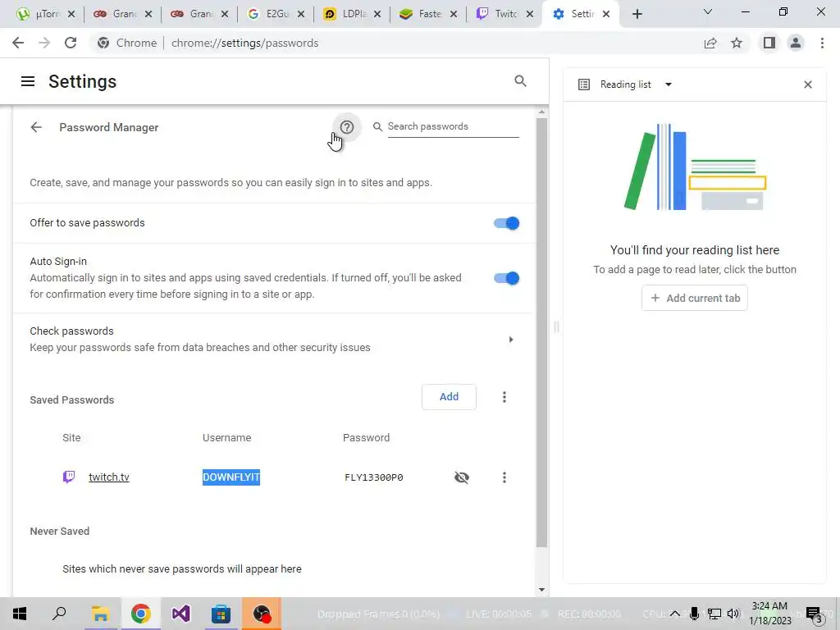Close the Twitch tab
The height and width of the screenshot is (630, 840).
(530, 14)
